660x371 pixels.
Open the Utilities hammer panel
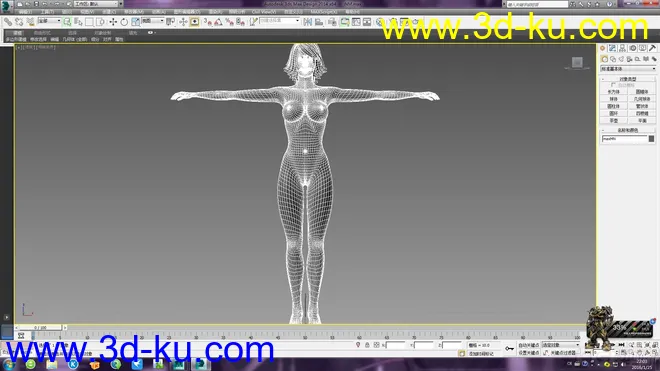coord(652,48)
